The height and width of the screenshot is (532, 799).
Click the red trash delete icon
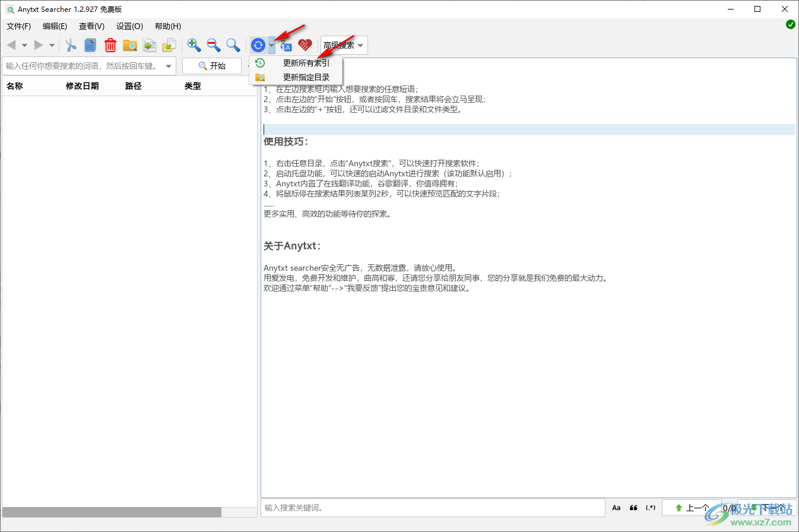tap(110, 45)
